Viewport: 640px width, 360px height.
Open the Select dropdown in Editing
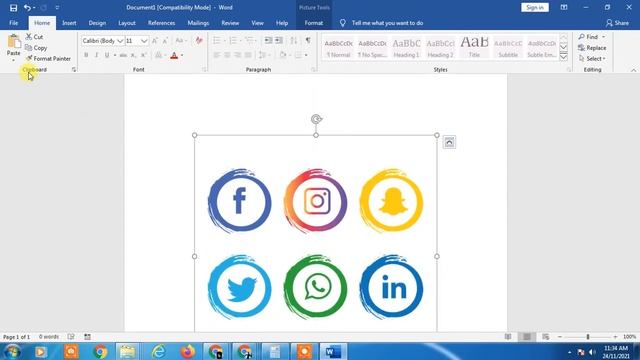[592, 59]
